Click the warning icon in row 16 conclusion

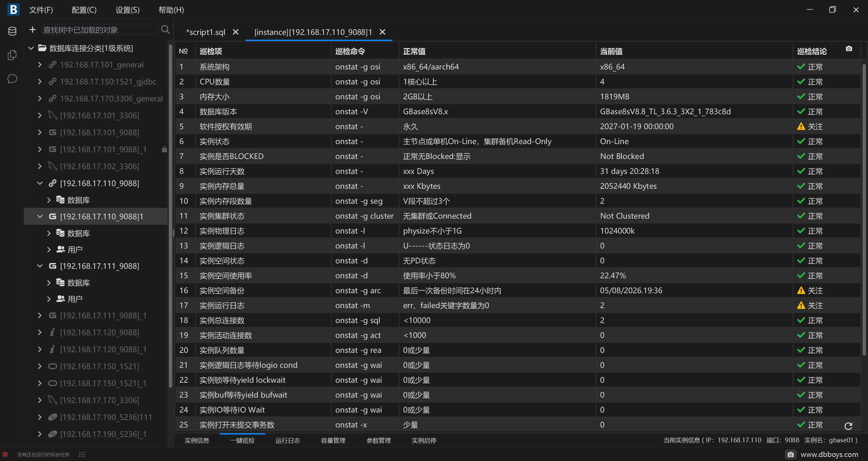point(801,290)
